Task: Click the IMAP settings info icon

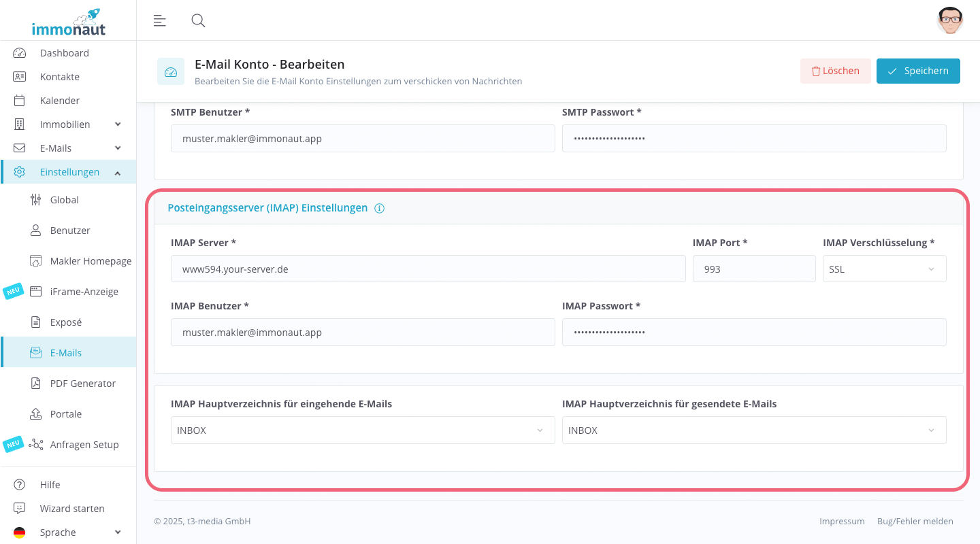Action: [380, 208]
